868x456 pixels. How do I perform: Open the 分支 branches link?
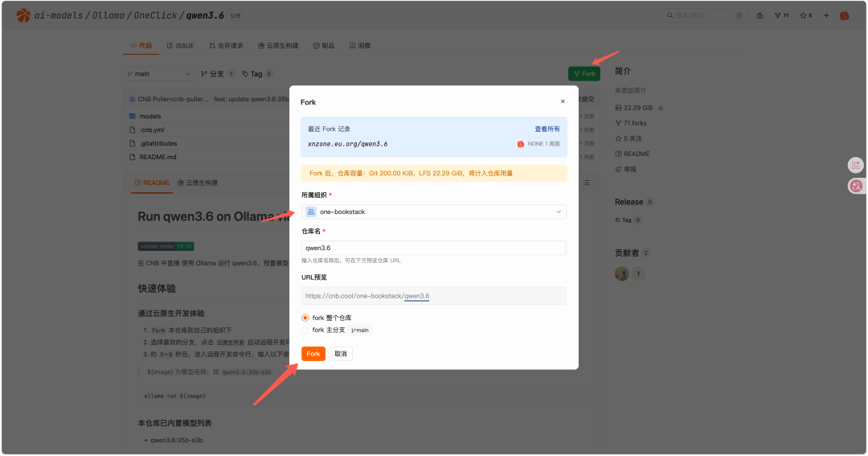point(218,74)
